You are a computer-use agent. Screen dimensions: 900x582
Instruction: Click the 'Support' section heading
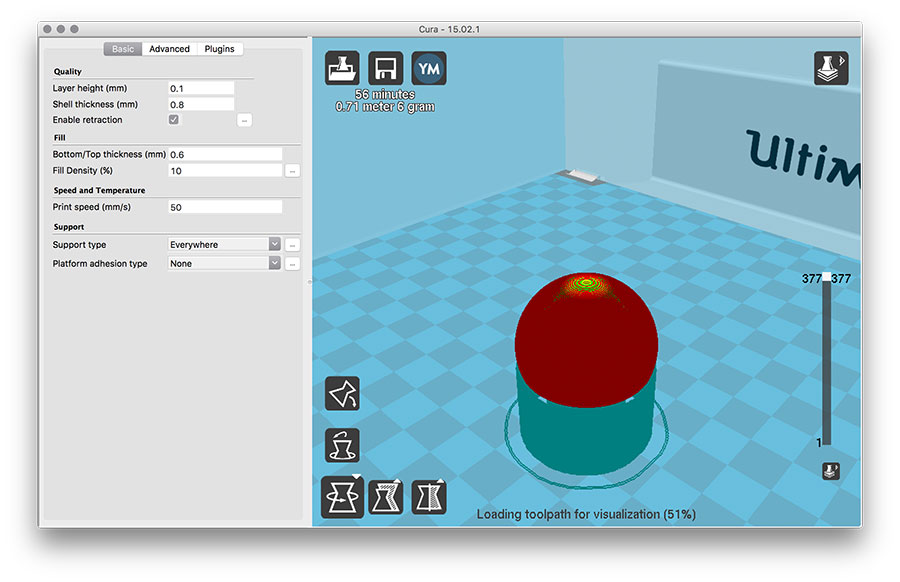pos(69,227)
